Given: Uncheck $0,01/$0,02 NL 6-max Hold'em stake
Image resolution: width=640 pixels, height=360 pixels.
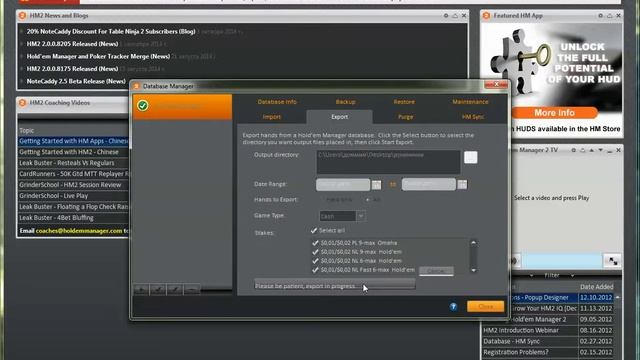Looking at the screenshot, I should [315, 261].
